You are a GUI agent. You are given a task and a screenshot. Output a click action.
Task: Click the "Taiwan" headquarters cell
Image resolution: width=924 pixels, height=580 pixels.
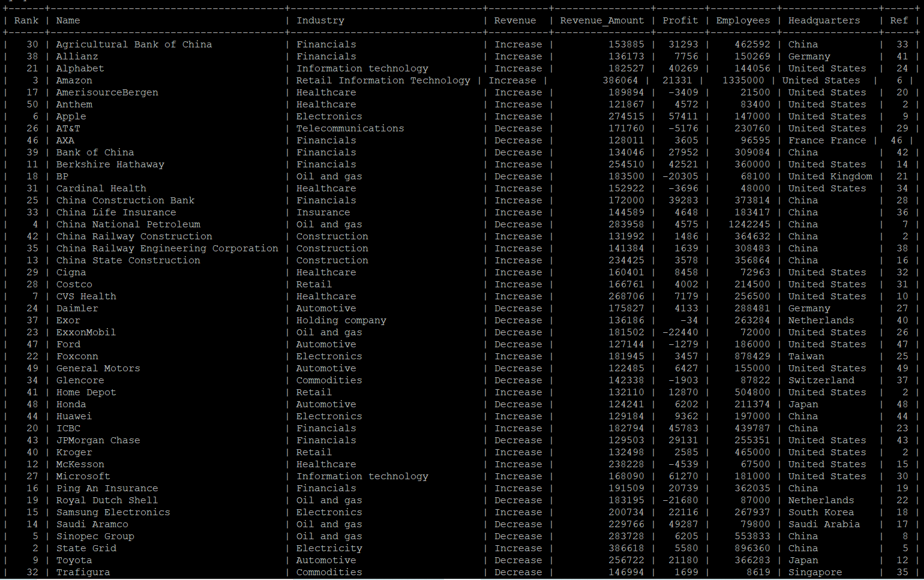point(806,356)
